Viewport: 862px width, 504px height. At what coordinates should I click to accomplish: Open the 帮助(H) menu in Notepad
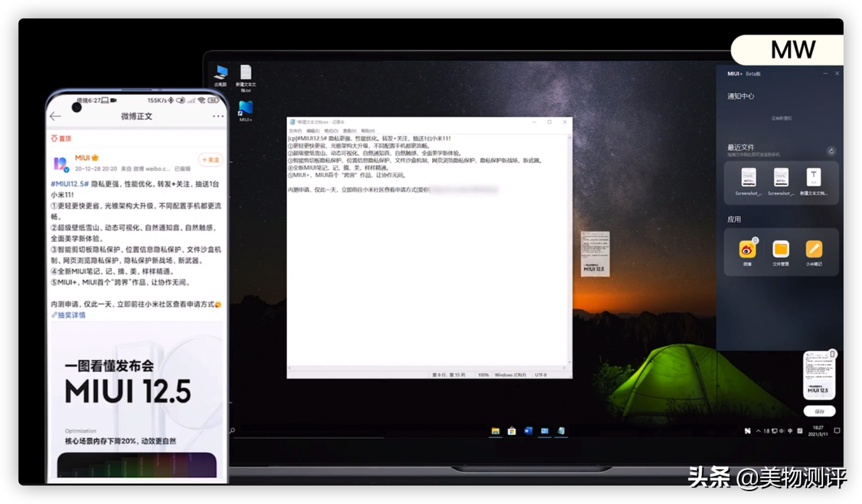coord(368,131)
